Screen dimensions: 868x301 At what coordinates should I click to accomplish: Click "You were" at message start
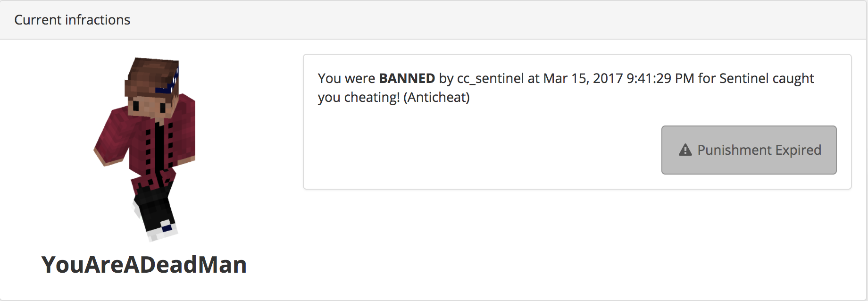[x=347, y=78]
